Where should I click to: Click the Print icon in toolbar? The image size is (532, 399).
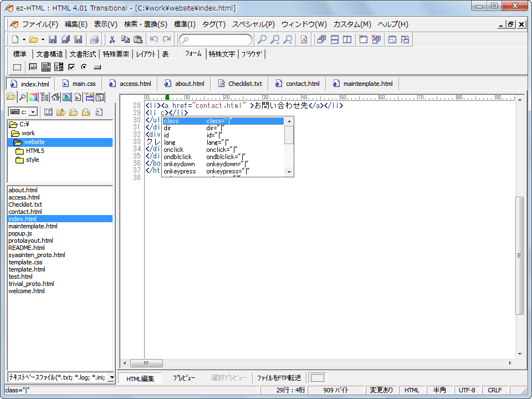[x=94, y=39]
